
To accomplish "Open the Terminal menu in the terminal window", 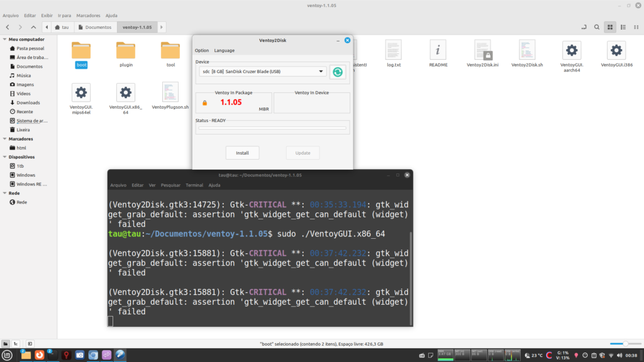I will tap(194, 185).
